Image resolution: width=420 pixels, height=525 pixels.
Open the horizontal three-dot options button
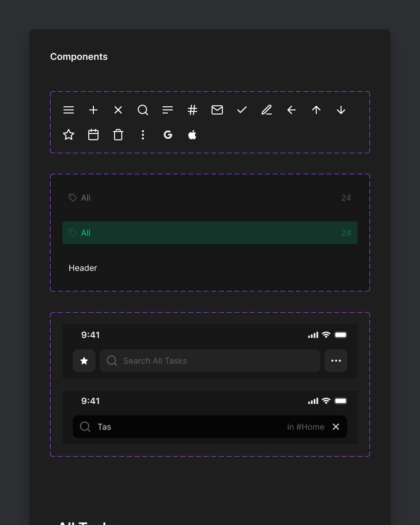pyautogui.click(x=336, y=361)
